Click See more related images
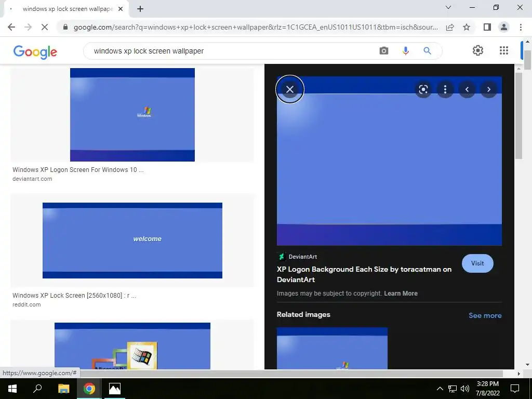 (485, 315)
